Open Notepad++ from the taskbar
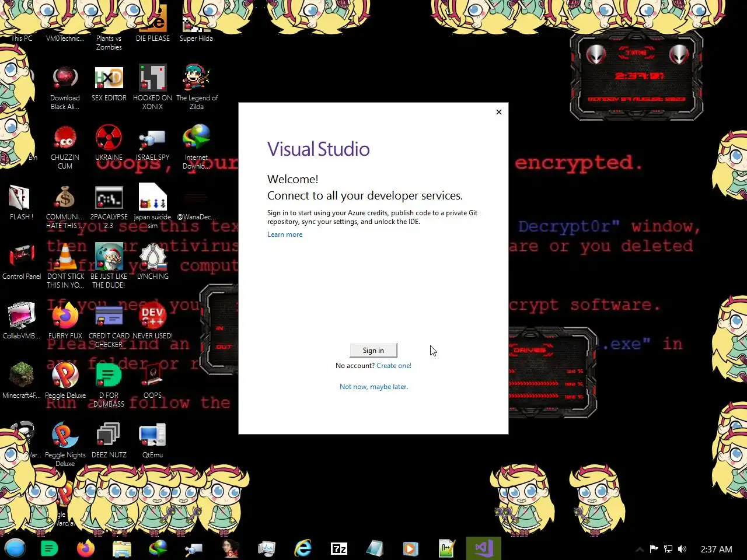Screen dimensions: 747x560 click(x=447, y=548)
